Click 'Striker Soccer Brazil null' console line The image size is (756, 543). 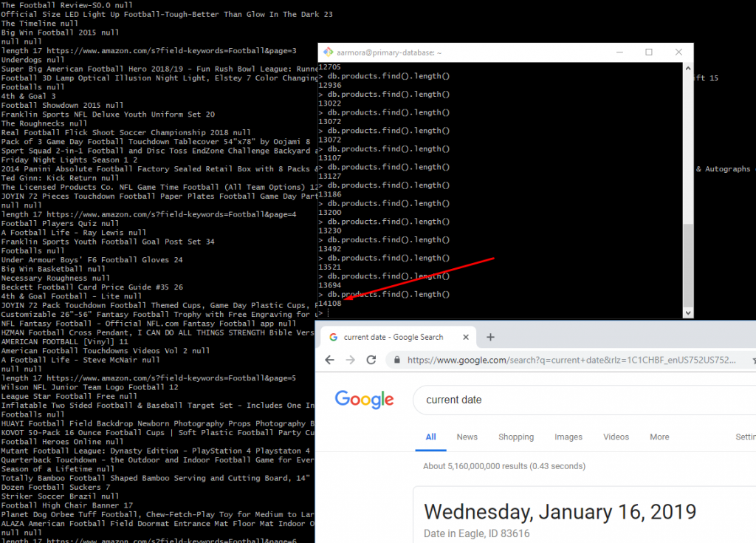pos(60,496)
